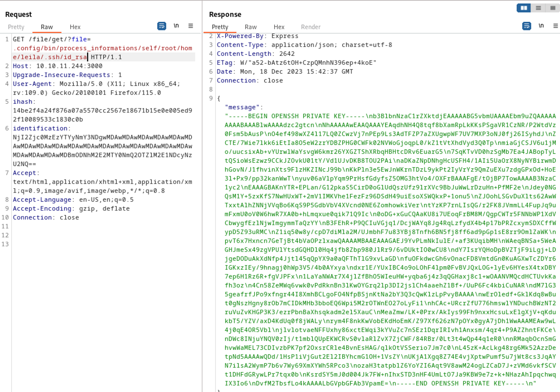Toggle word wrap icon in Response pane
560x392 pixels.
(526, 26)
